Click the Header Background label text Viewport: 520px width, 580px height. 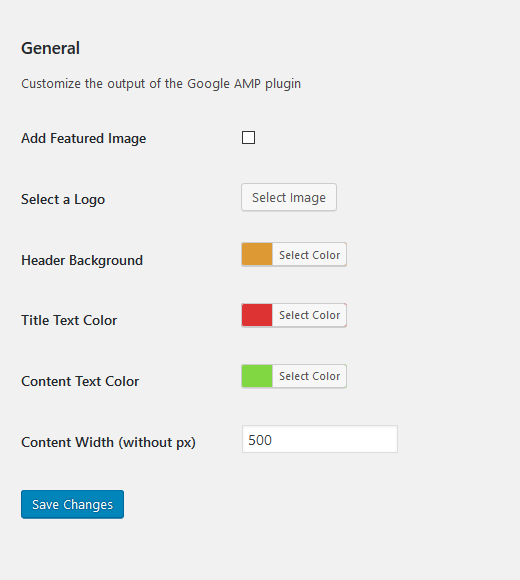(x=82, y=260)
